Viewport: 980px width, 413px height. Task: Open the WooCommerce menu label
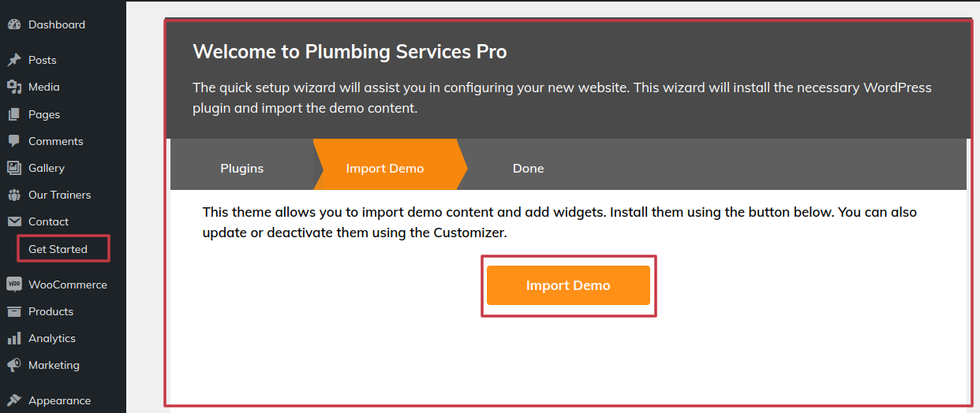[68, 285]
